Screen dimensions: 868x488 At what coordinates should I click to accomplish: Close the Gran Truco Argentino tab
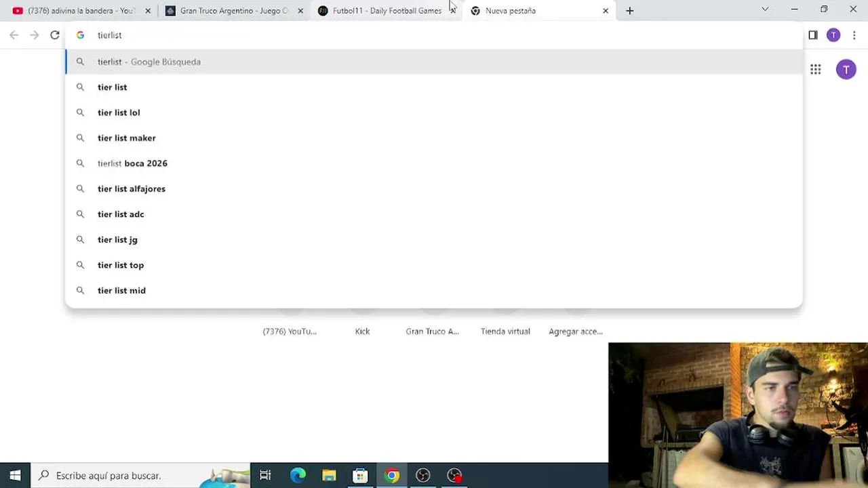click(x=300, y=11)
